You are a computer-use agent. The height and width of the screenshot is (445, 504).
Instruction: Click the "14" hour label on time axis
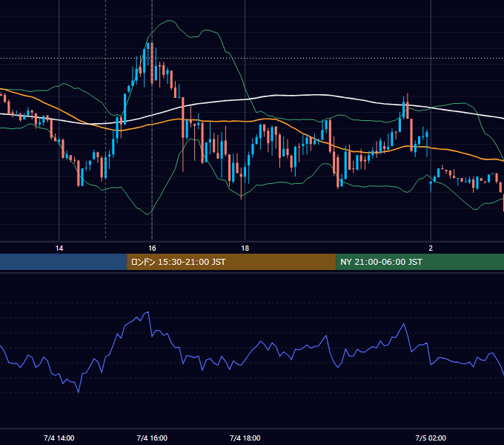[59, 248]
